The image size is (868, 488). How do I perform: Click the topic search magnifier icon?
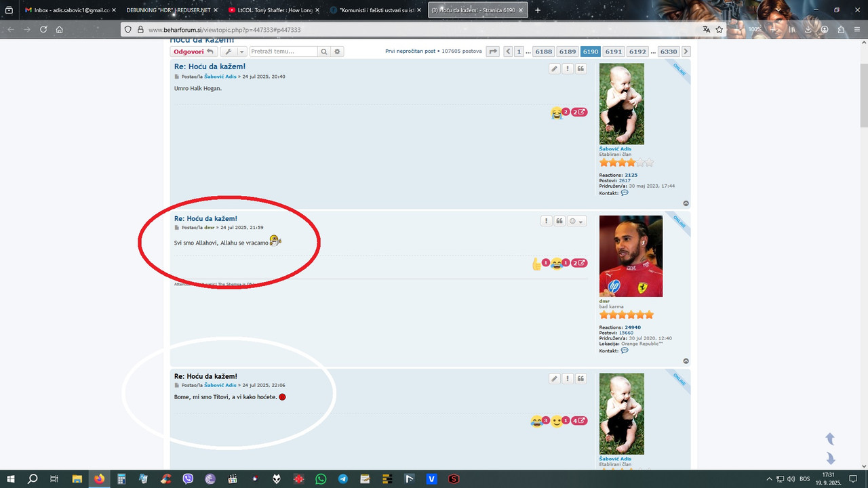click(x=324, y=52)
